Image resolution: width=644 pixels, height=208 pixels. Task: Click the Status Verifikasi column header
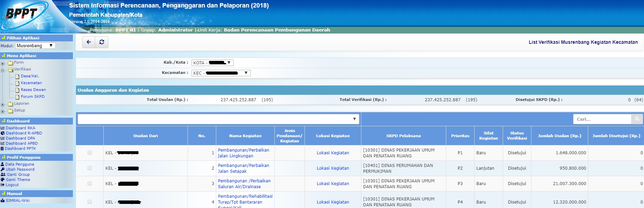pos(517,136)
